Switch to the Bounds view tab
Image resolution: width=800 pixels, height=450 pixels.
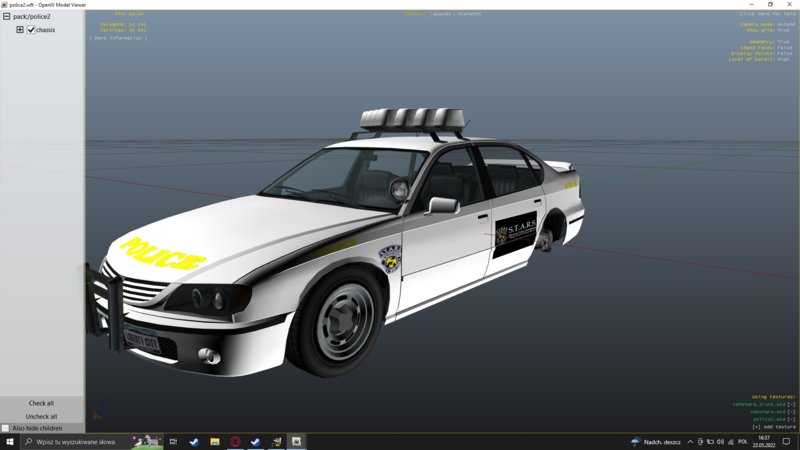[x=442, y=14]
